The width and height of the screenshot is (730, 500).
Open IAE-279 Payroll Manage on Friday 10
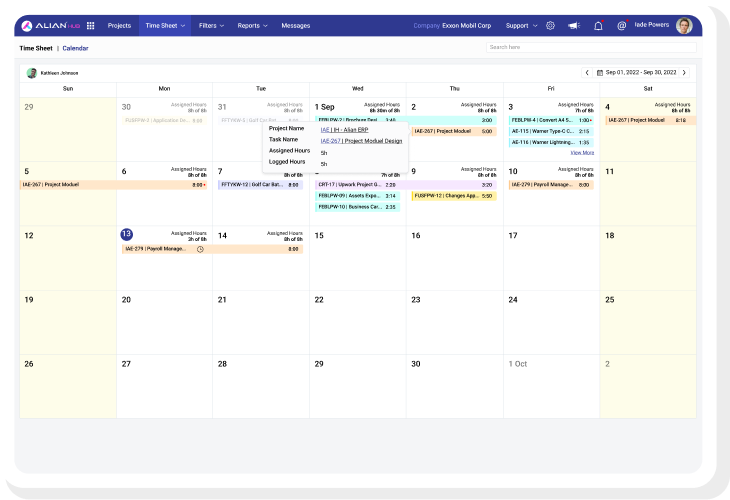(x=551, y=185)
